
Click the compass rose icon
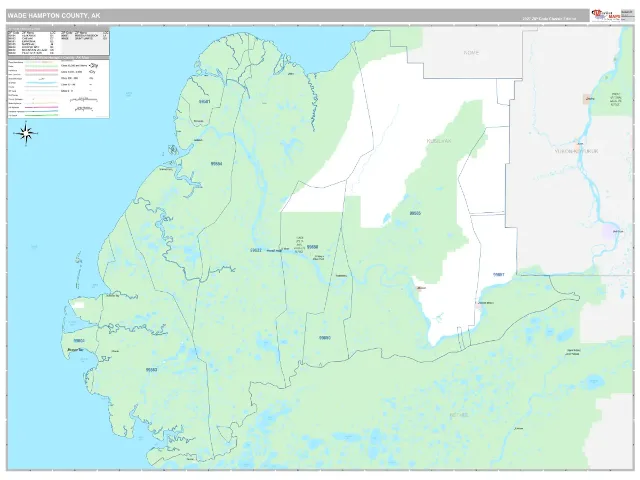tap(26, 133)
